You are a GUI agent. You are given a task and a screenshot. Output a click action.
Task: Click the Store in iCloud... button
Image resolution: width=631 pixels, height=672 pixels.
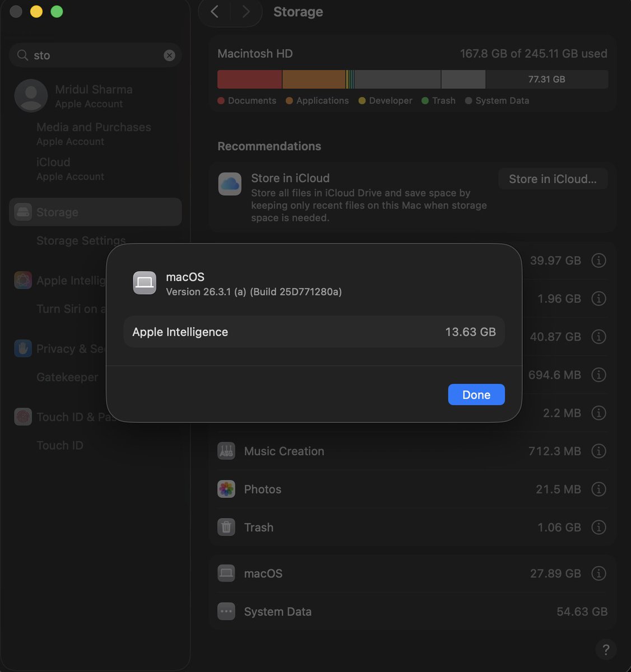tap(553, 179)
